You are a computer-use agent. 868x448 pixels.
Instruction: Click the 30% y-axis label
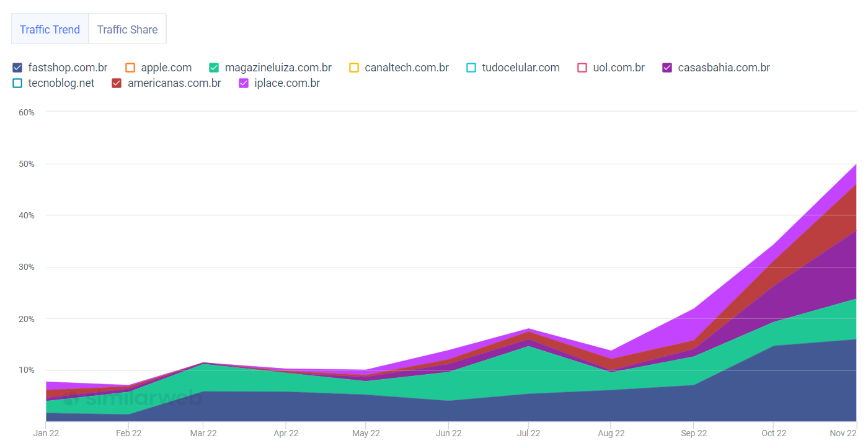tap(27, 267)
